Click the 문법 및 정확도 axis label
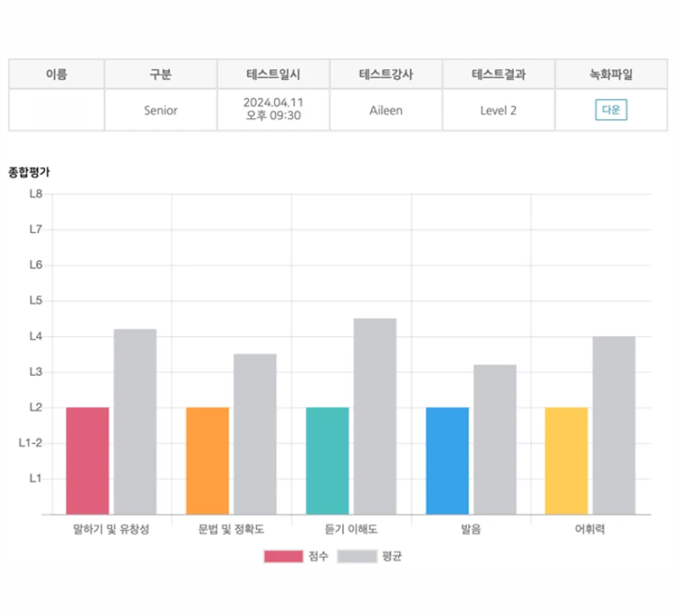676x616 pixels. (x=231, y=529)
